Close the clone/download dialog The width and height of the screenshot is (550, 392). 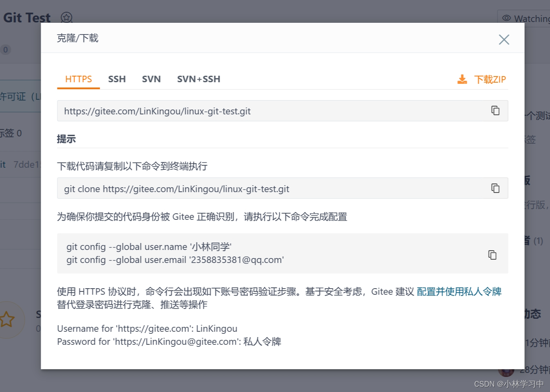504,39
